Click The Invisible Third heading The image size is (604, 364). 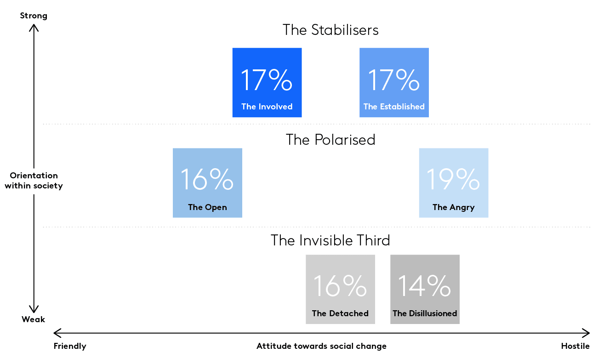tap(330, 240)
